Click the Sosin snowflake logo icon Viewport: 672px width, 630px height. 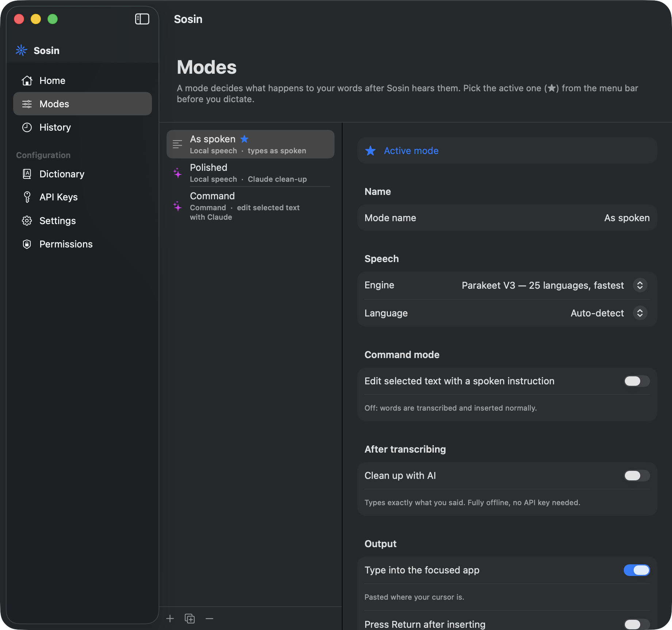tap(22, 50)
